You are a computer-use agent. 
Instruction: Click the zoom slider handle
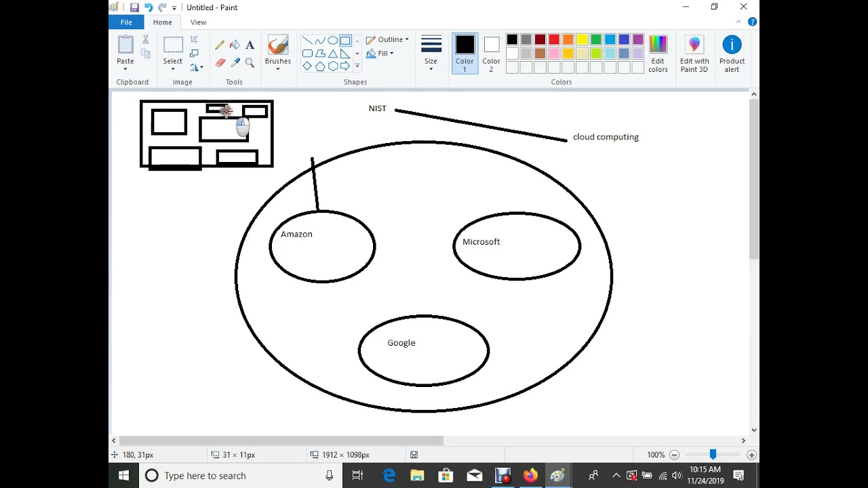point(713,455)
